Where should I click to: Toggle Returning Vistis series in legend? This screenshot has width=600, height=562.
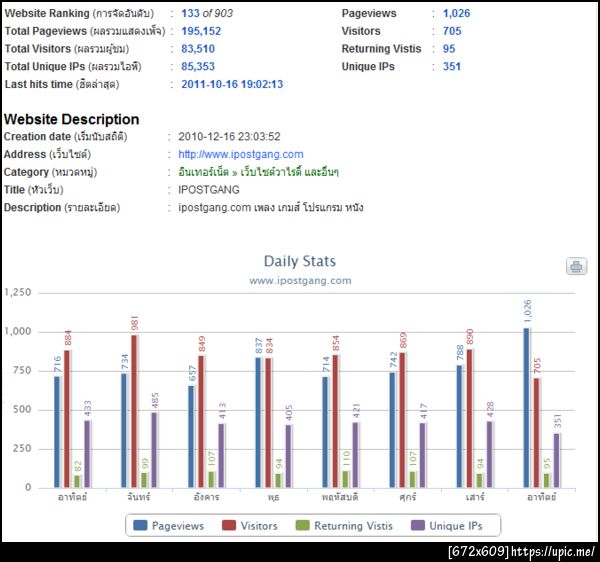[x=344, y=525]
